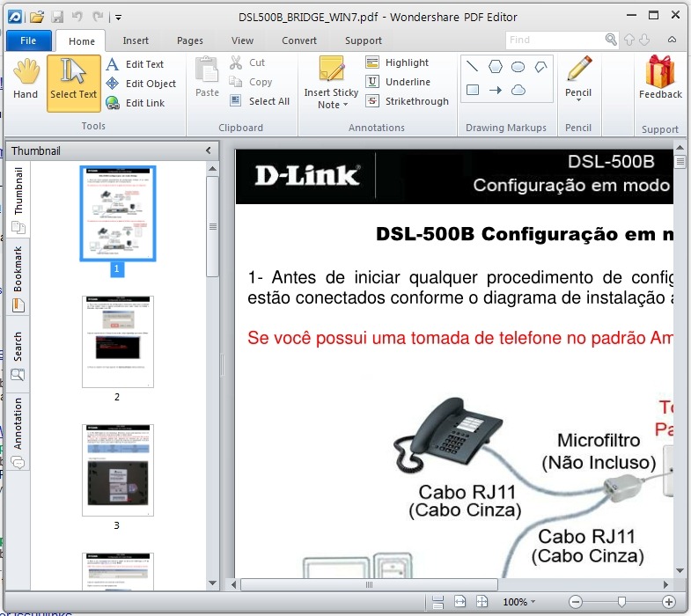Click document horizontal scrollbar right arrow
This screenshot has width=691, height=616.
click(x=665, y=585)
